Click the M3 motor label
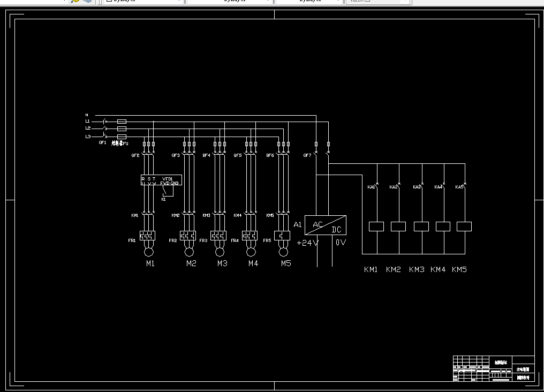Image resolution: width=544 pixels, height=392 pixels. [222, 263]
